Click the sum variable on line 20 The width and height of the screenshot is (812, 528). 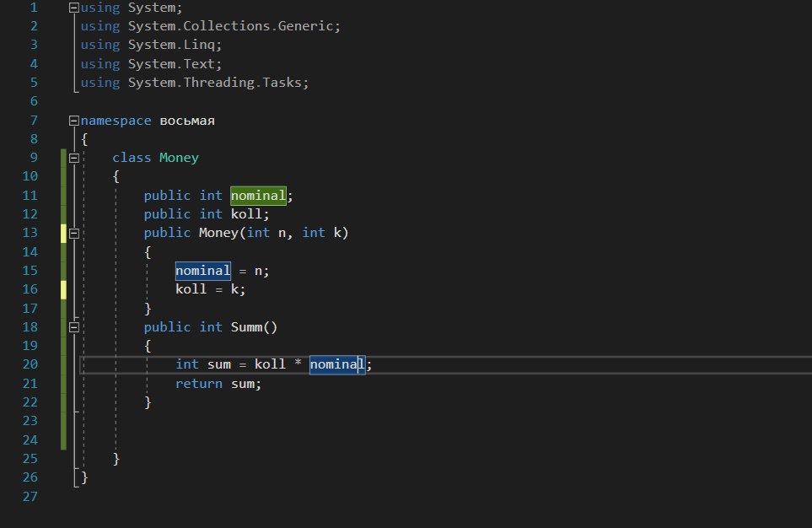(x=218, y=364)
